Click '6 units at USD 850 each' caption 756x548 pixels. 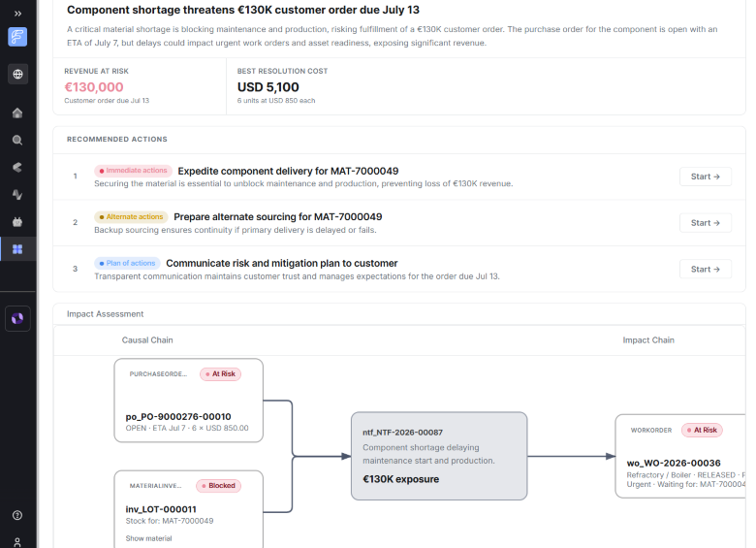click(x=276, y=100)
